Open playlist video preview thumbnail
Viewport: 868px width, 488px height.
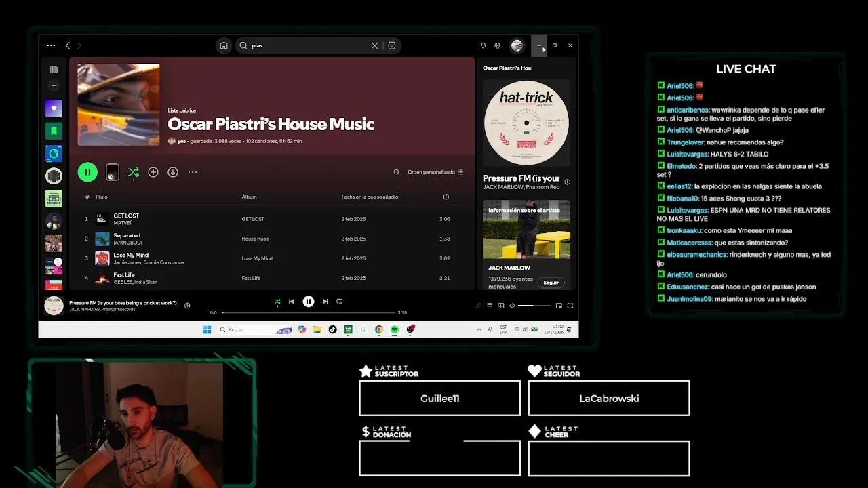pyautogui.click(x=113, y=172)
